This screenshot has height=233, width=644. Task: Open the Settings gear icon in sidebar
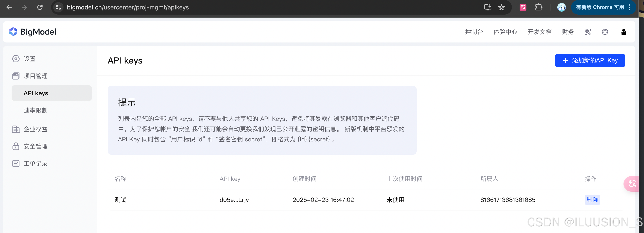pos(16,59)
